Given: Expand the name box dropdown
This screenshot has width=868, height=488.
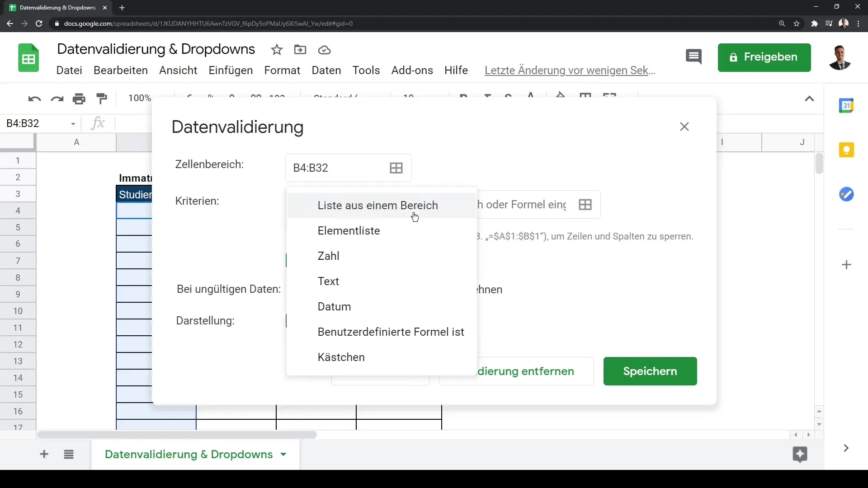Looking at the screenshot, I should [x=73, y=123].
